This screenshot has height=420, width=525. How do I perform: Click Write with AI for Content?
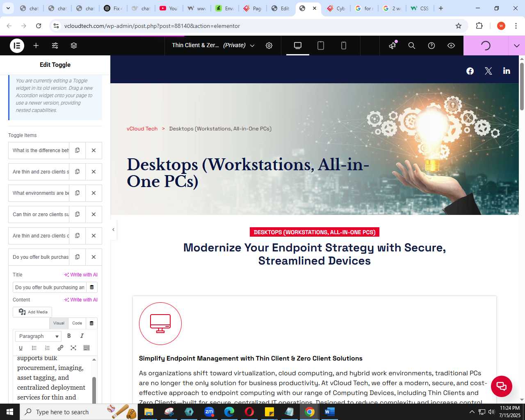(81, 300)
